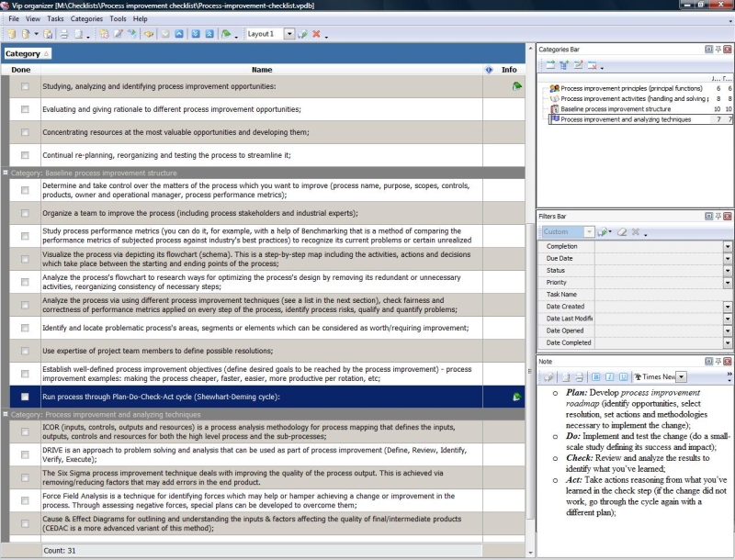Click the add category icon in Categories Bar

point(549,65)
